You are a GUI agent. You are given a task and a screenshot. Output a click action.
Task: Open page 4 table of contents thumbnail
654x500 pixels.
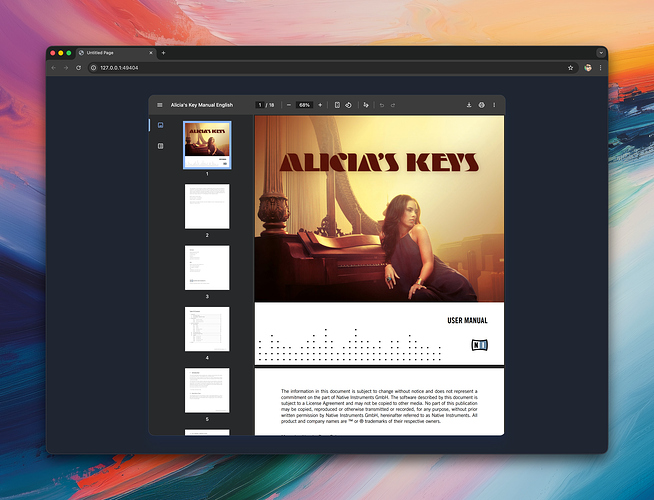point(207,329)
